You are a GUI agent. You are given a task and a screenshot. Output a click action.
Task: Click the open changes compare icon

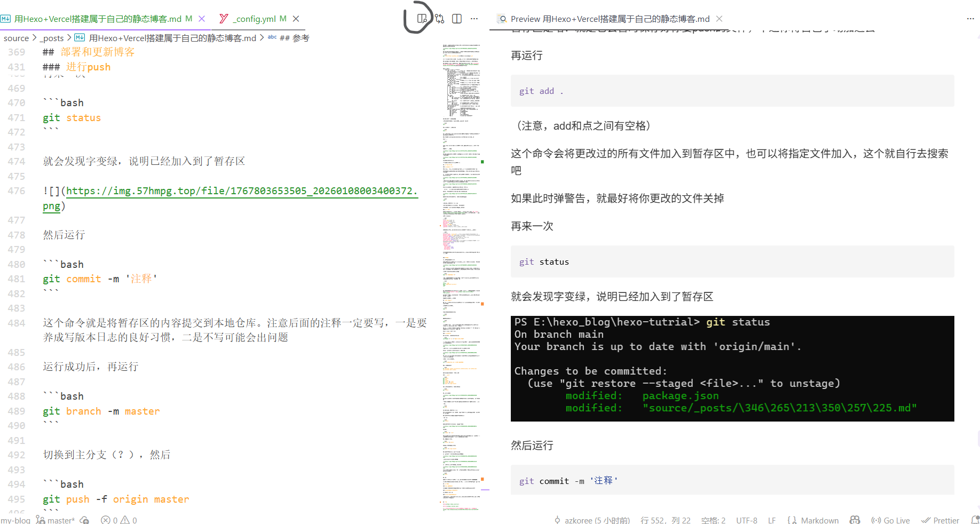click(439, 19)
